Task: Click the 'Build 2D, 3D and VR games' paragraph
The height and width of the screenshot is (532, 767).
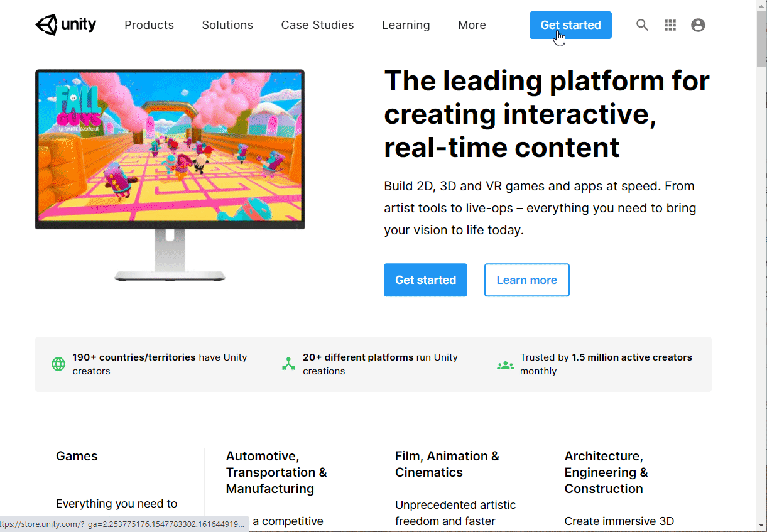Action: point(540,208)
